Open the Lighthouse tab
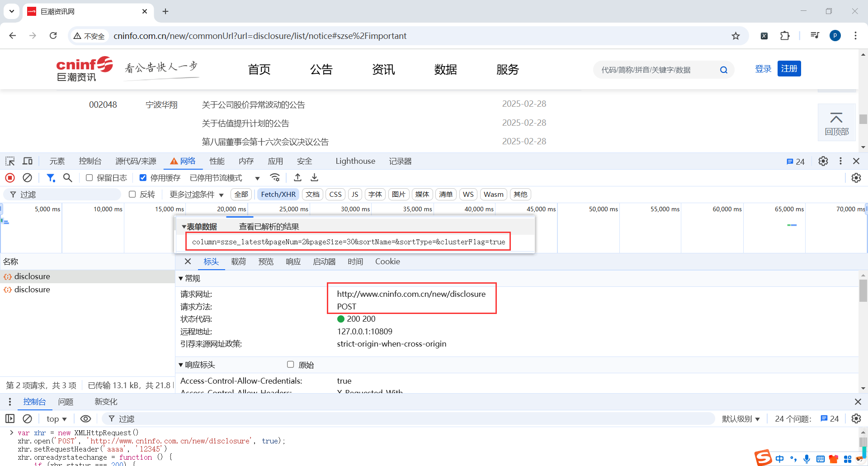 coord(355,161)
